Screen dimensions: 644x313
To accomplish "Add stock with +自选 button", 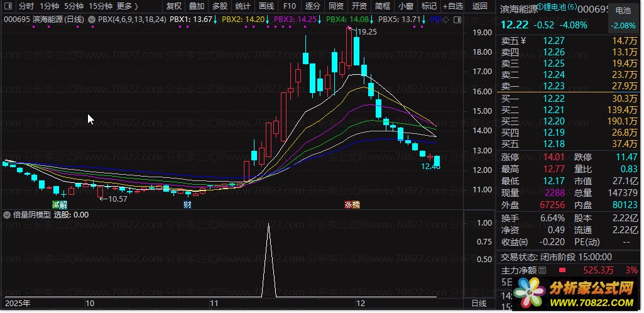I will click(453, 6).
